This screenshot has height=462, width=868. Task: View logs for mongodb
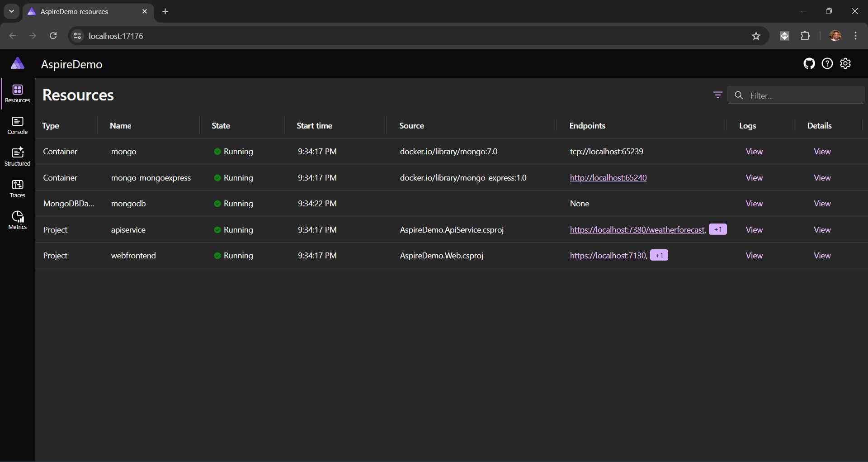(x=754, y=204)
